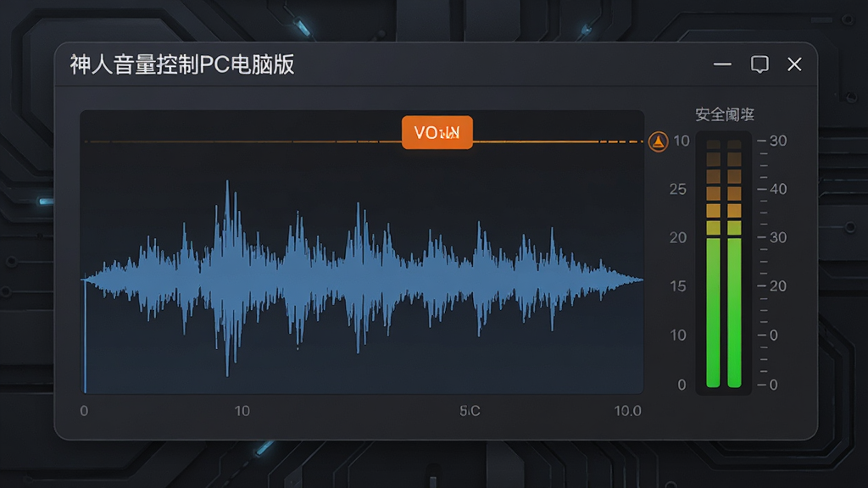Image resolution: width=868 pixels, height=488 pixels.
Task: Click the orange VO label button
Action: coord(437,132)
